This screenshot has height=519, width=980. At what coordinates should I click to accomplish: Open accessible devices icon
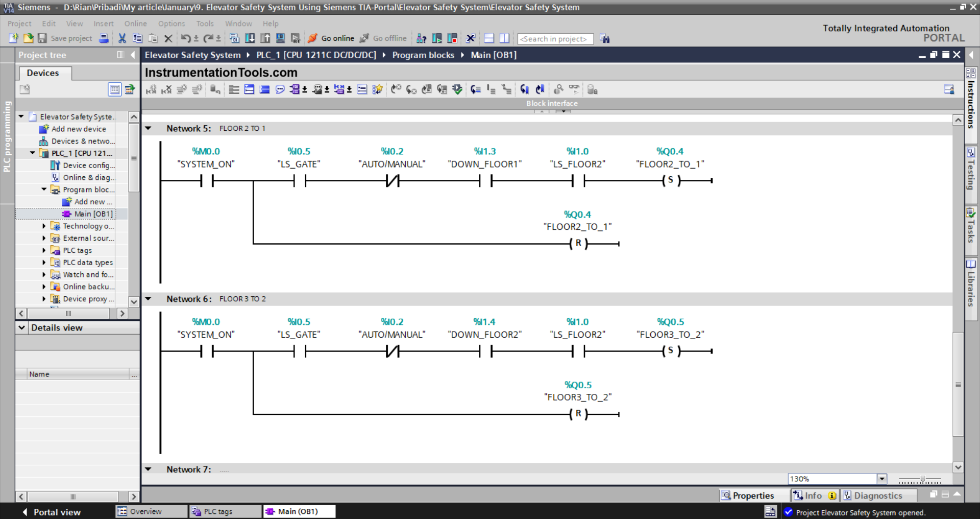[x=421, y=38]
